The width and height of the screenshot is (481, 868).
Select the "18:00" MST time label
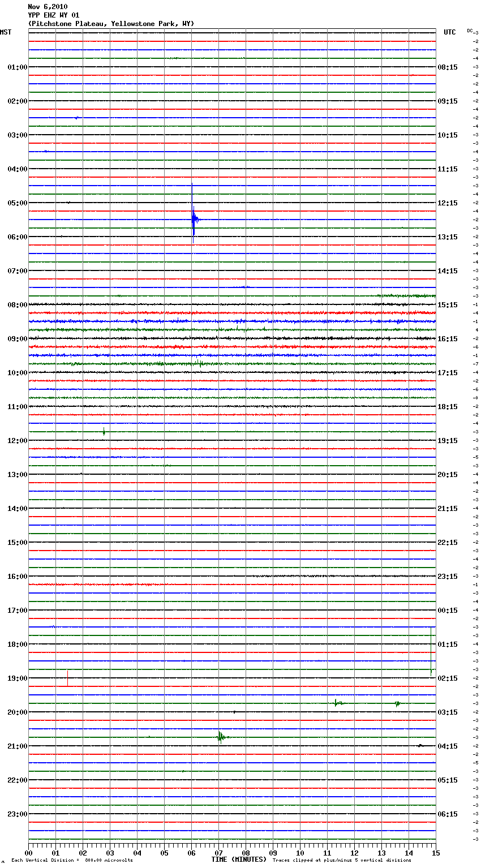[x=18, y=644]
